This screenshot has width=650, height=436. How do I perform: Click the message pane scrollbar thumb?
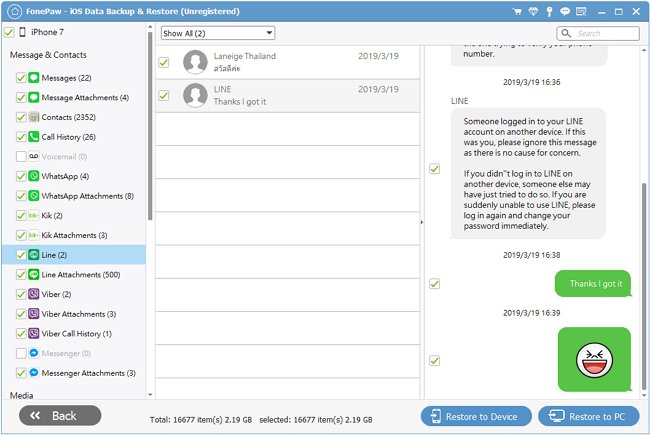click(x=644, y=286)
